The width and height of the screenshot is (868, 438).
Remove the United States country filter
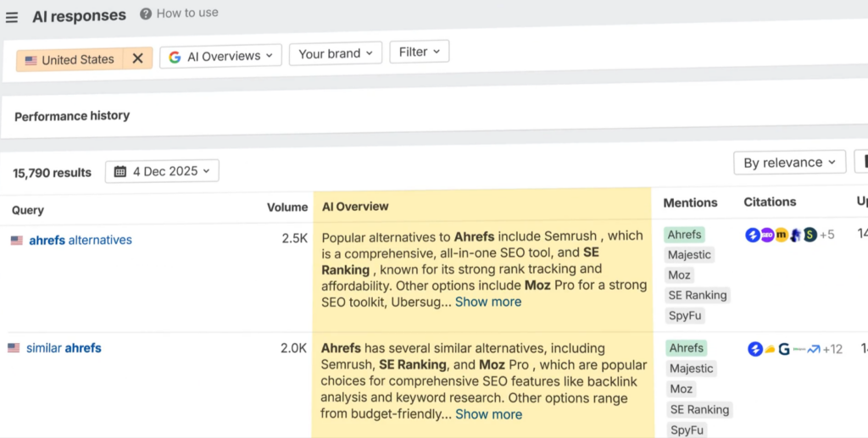pyautogui.click(x=138, y=58)
